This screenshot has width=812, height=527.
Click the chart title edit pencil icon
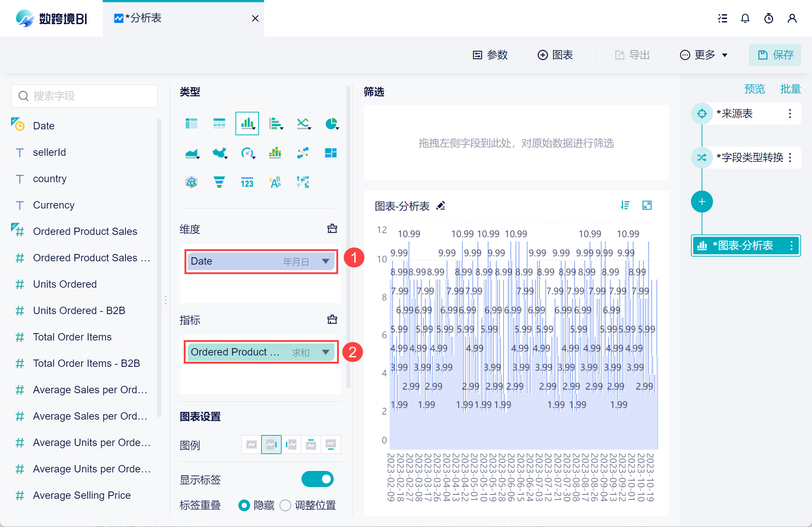441,206
